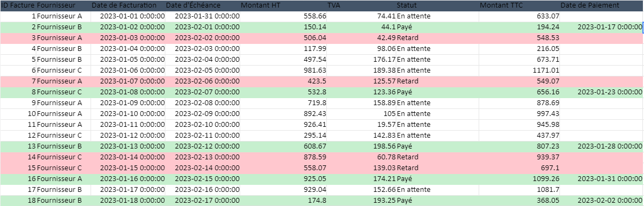
Task: Click Montant HT value 117.99
Action: click(284, 48)
